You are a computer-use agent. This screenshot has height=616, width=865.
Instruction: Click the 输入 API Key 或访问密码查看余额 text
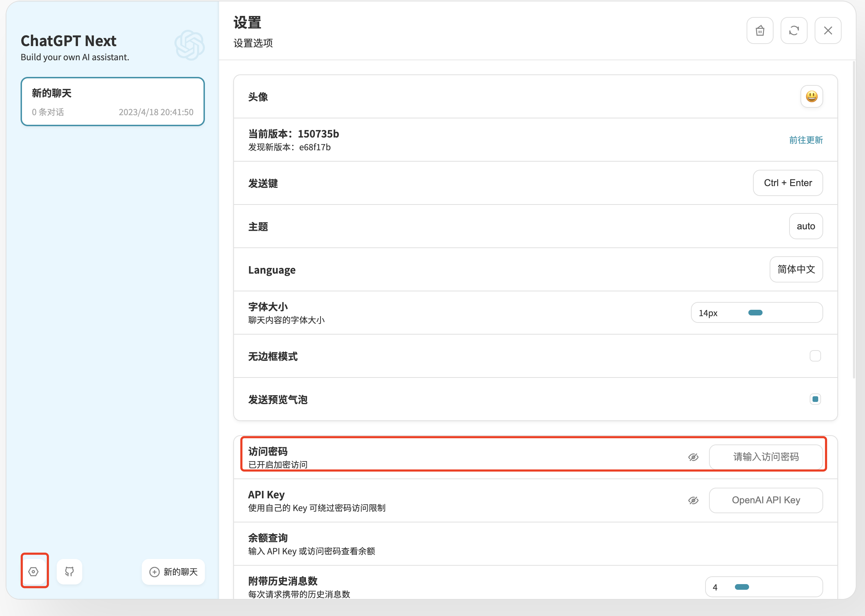click(x=312, y=551)
